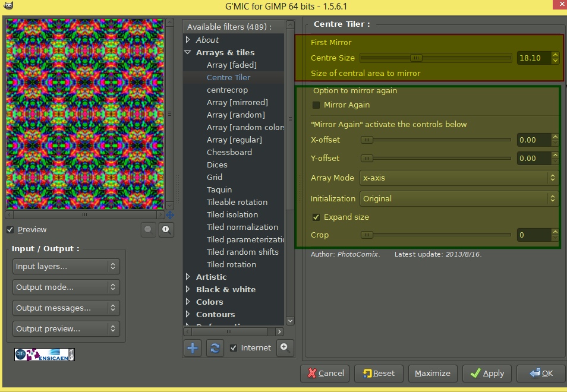Enable the Mirror Again checkbox

pyautogui.click(x=316, y=105)
